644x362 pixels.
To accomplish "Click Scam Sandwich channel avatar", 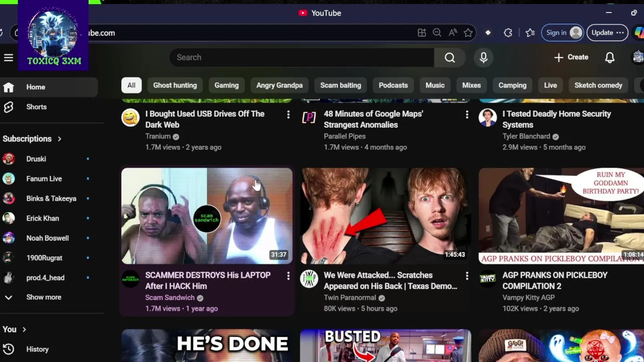I will click(130, 279).
